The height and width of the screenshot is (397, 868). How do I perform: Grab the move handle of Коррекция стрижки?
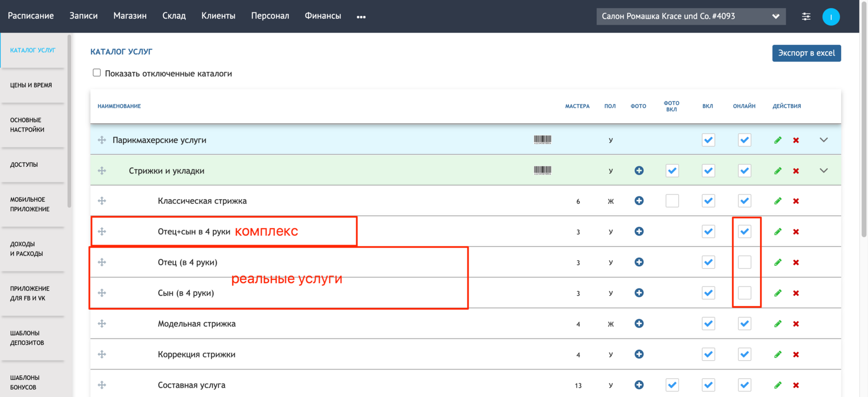pos(102,354)
